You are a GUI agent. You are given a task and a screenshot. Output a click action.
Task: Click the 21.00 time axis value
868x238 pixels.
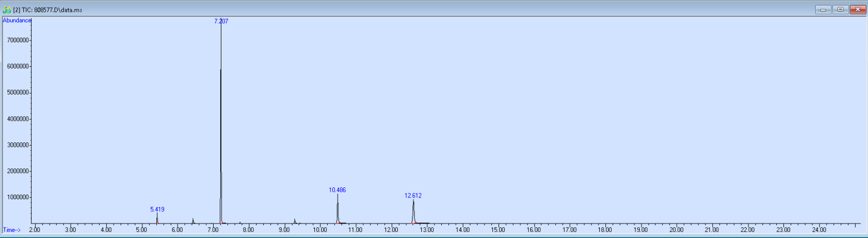pos(712,230)
